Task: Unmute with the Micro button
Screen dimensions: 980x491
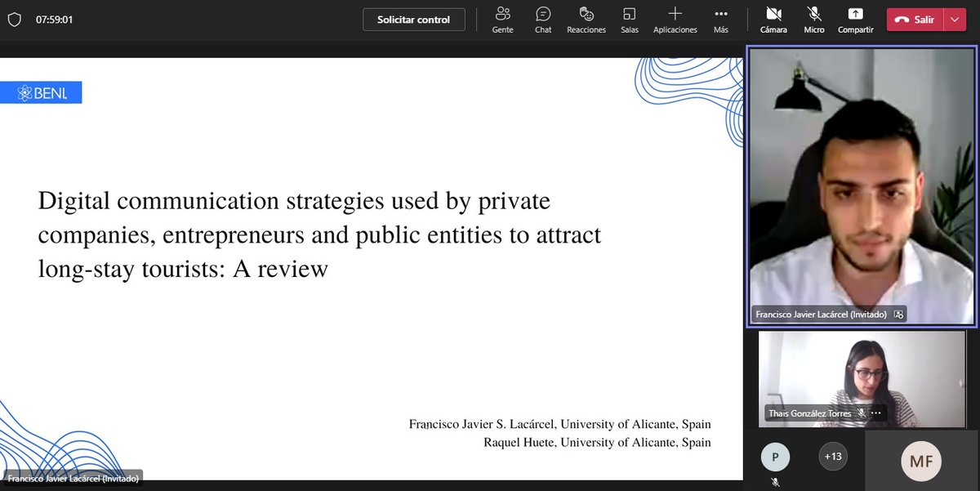Action: [813, 20]
